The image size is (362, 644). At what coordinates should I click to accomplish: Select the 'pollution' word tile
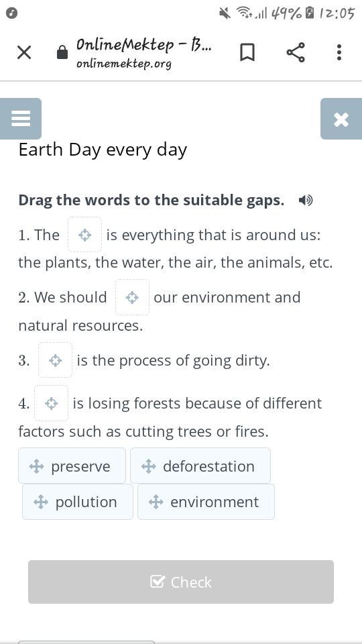point(78,502)
